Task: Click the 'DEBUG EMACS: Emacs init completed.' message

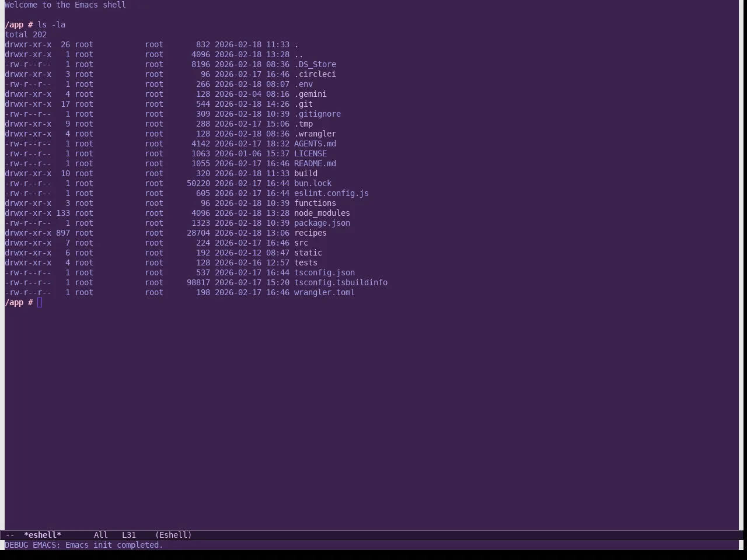Action: 84,545
